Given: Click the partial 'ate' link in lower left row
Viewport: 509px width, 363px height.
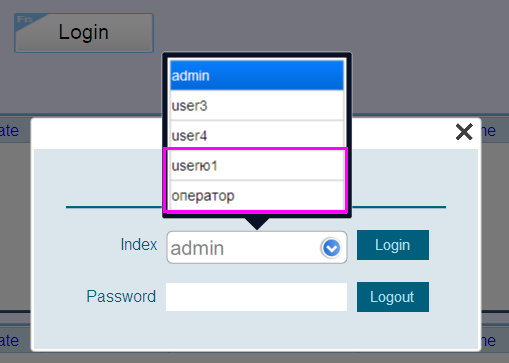Looking at the screenshot, I should pyautogui.click(x=9, y=341).
